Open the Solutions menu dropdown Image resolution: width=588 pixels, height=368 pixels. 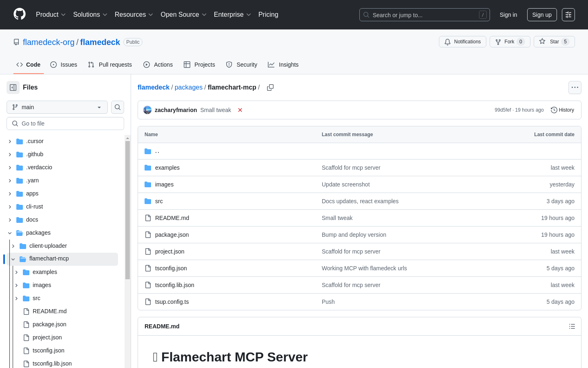(90, 15)
